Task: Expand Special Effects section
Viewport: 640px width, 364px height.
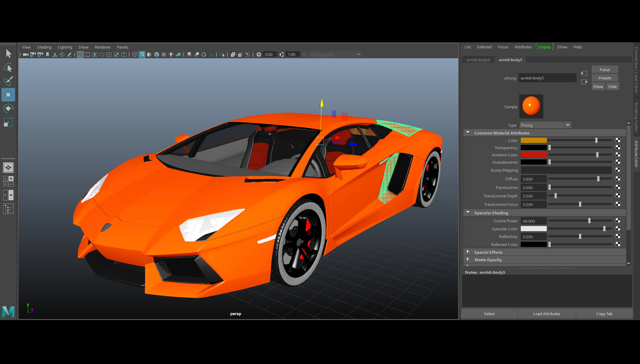Action: point(468,252)
